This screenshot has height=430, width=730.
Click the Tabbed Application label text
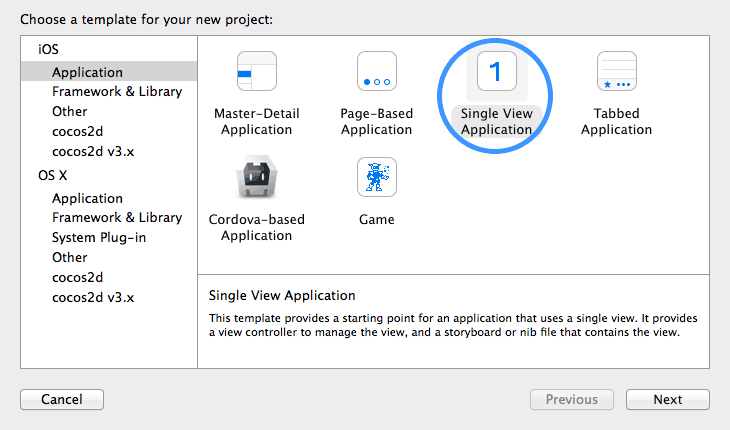pyautogui.click(x=616, y=122)
